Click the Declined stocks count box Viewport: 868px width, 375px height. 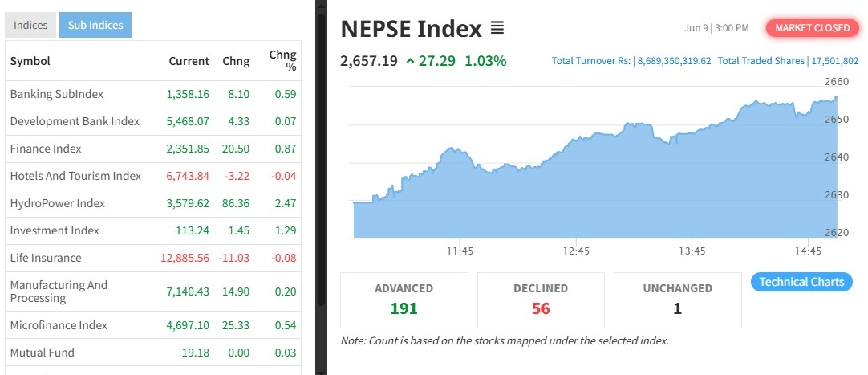pos(541,300)
